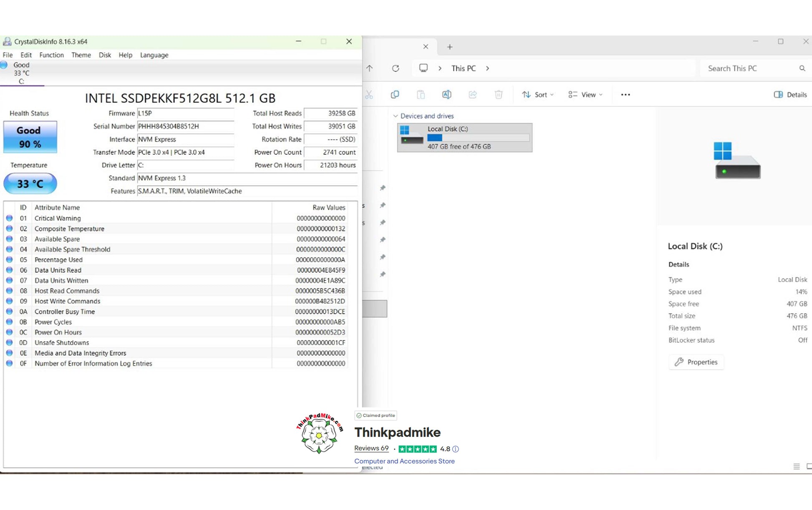The height and width of the screenshot is (510, 812).
Task: Click the Properties button
Action: pyautogui.click(x=696, y=362)
